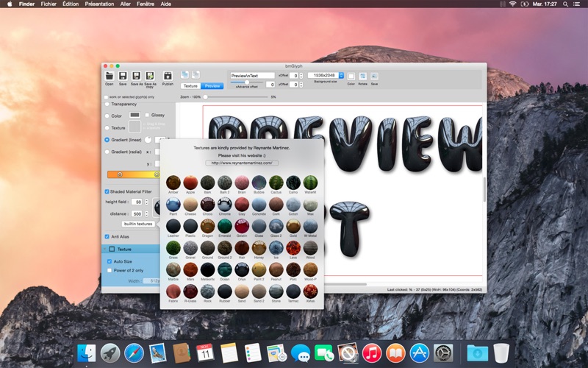Select the Ocean texture sphere
Image resolution: width=588 pixels, height=368 pixels.
pos(225,269)
